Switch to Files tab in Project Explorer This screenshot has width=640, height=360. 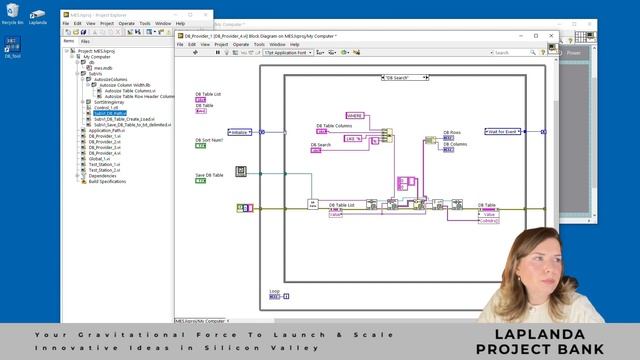(85, 41)
